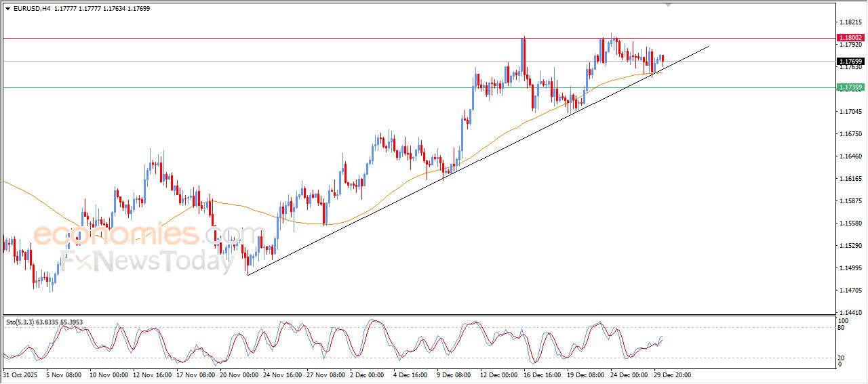
Task: Click the chart shift marker triangle at top
Action: pyautogui.click(x=669, y=5)
